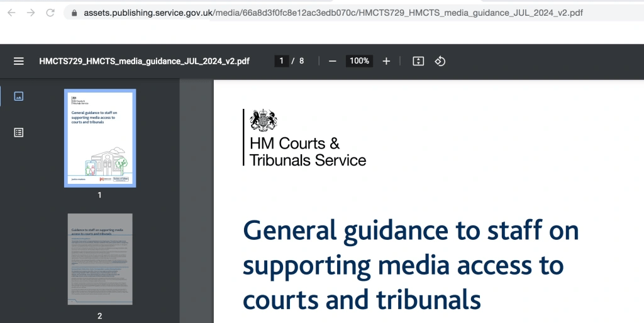Click the 'General guidance to staff' heading
This screenshot has height=323, width=644.
tap(410, 265)
